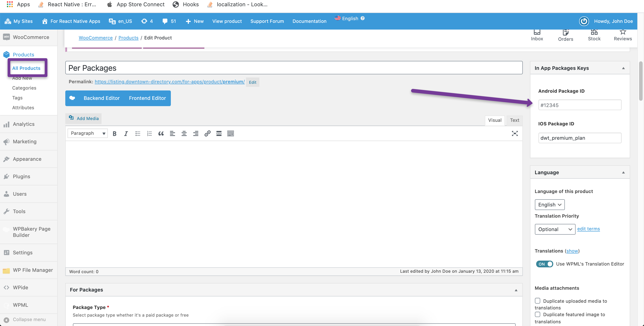The height and width of the screenshot is (326, 644).
Task: Click the Backend Editor button
Action: point(102,98)
